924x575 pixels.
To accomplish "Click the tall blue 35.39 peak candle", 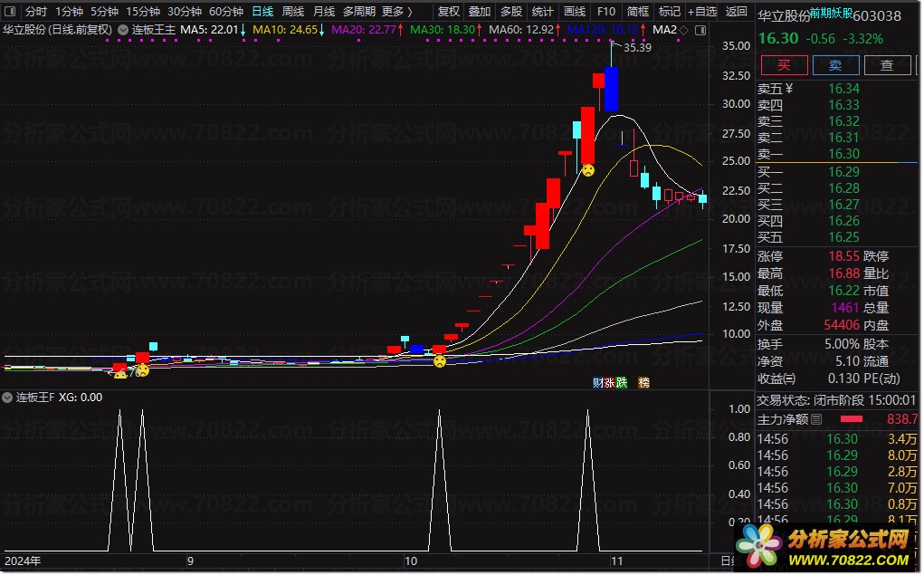I will (x=611, y=89).
